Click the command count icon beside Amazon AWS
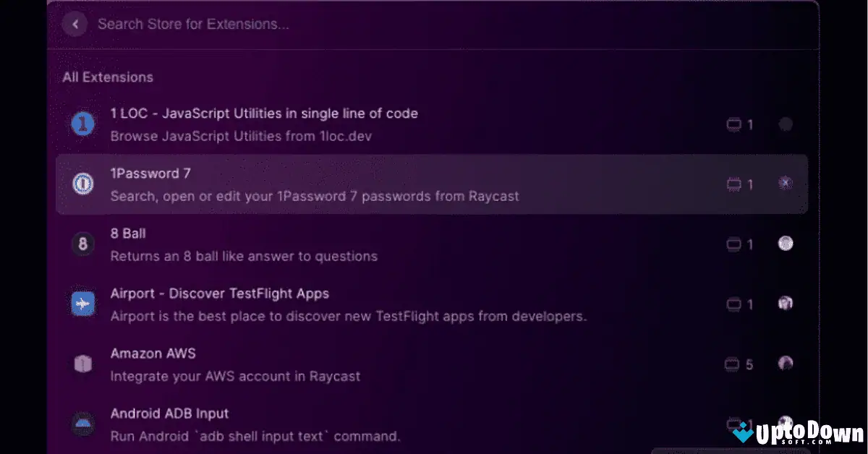The image size is (868, 454). tap(732, 364)
